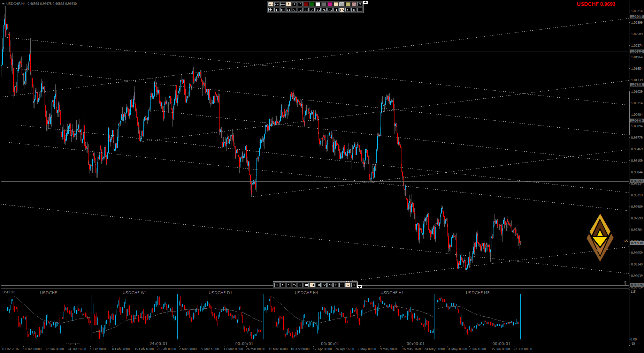
Task: Pick the white color swatch
Action: [x=318, y=4]
